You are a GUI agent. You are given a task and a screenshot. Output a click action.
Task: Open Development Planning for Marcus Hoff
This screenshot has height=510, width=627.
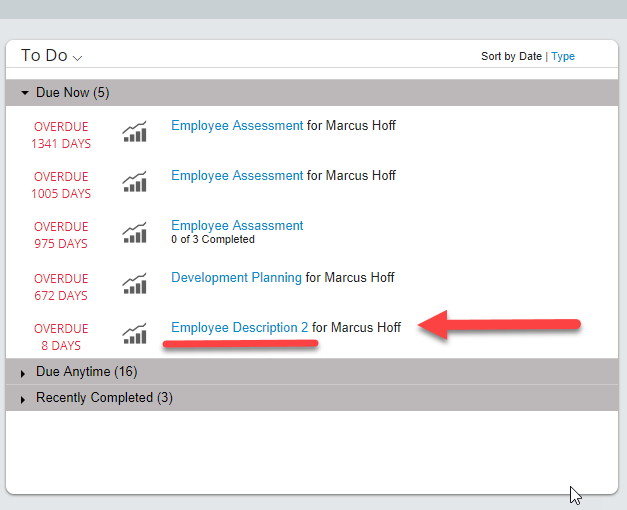pos(236,278)
